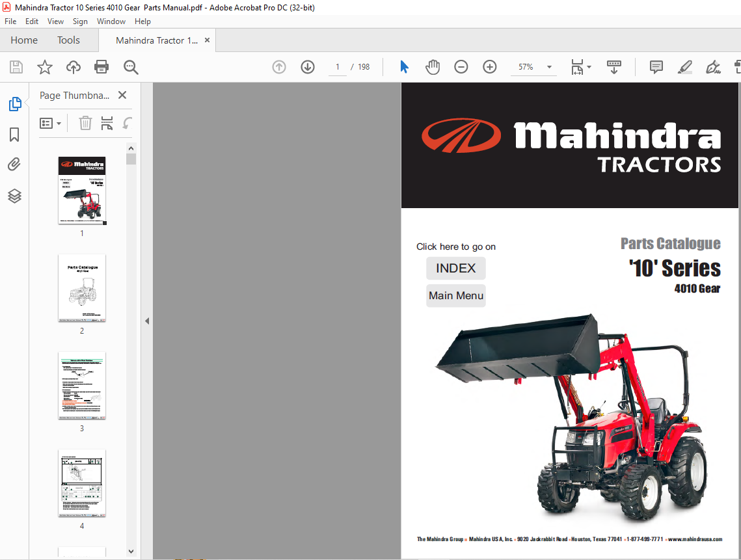Open the View menu

pos(55,21)
